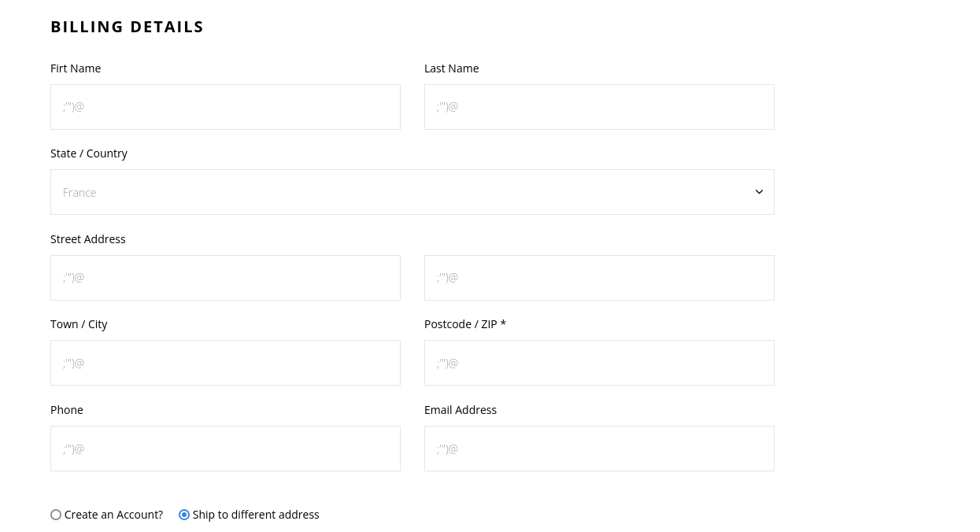Enable Ship to different address option
The image size is (980, 532).
coord(184,515)
